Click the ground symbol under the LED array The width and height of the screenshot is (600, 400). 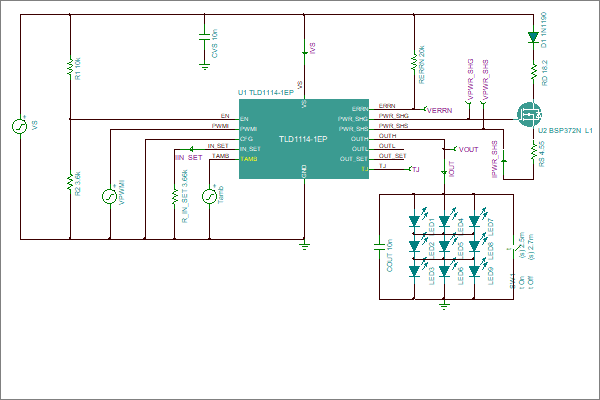pyautogui.click(x=444, y=305)
